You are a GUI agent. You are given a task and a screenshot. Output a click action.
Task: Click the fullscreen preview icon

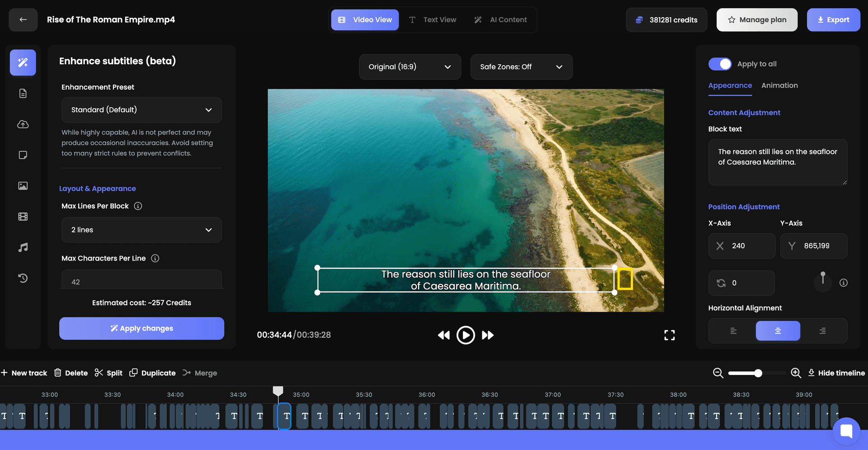670,335
